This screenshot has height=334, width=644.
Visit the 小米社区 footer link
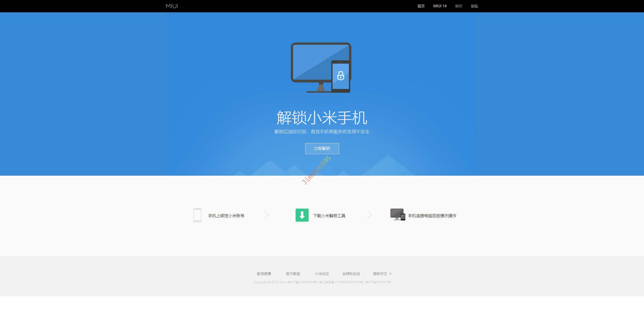click(x=322, y=274)
